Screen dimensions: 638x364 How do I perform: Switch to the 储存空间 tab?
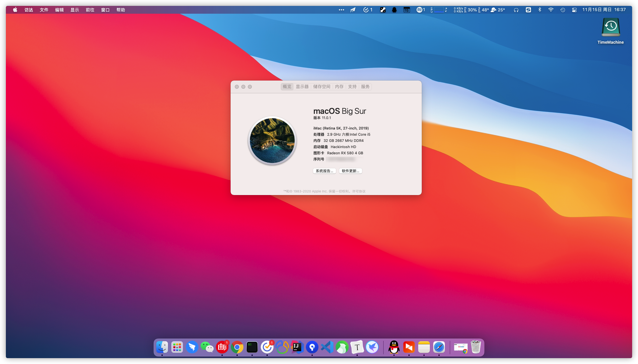(x=322, y=87)
